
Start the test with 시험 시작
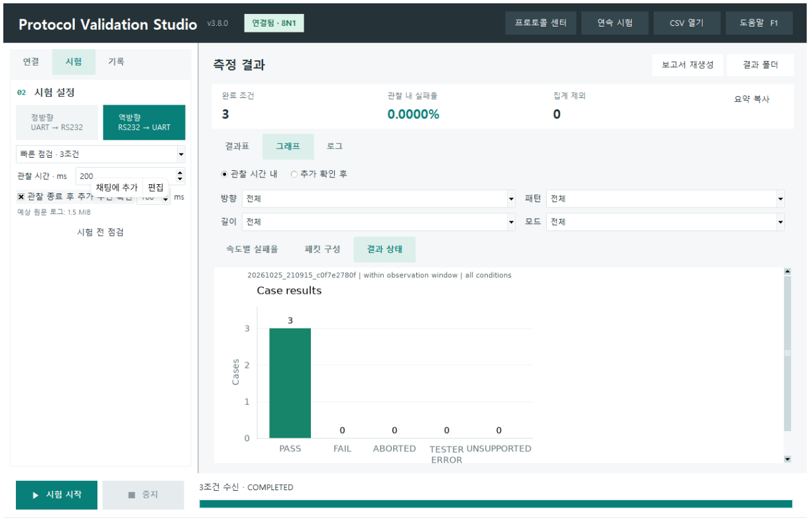tap(57, 495)
